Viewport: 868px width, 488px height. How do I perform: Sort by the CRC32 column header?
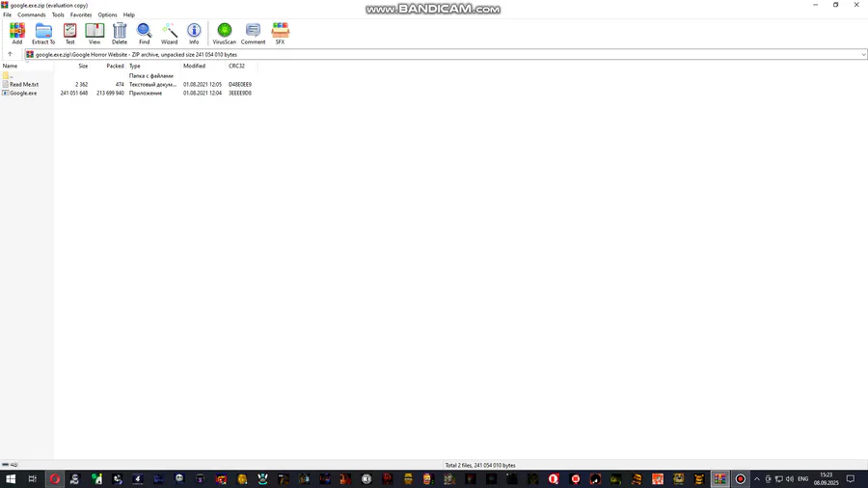coord(241,66)
